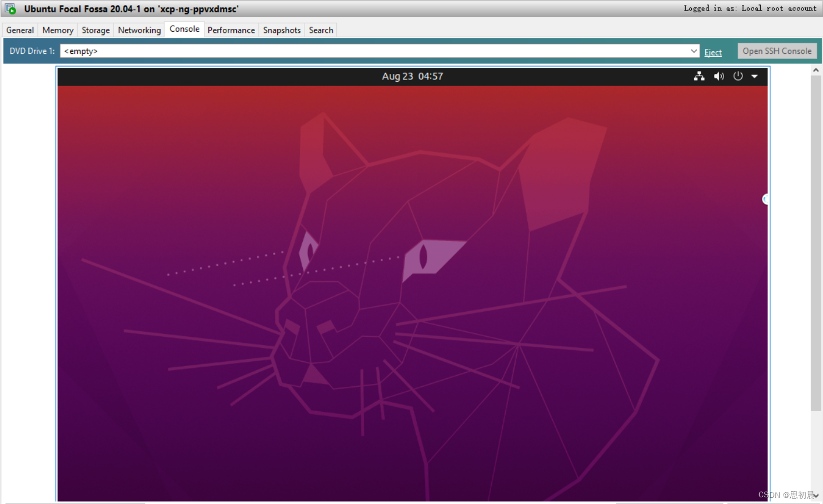Open the Storage tab

(x=96, y=30)
